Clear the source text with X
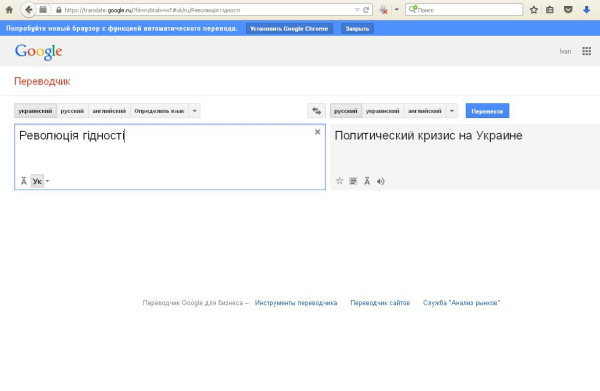This screenshot has height=391, width=600. (x=317, y=132)
